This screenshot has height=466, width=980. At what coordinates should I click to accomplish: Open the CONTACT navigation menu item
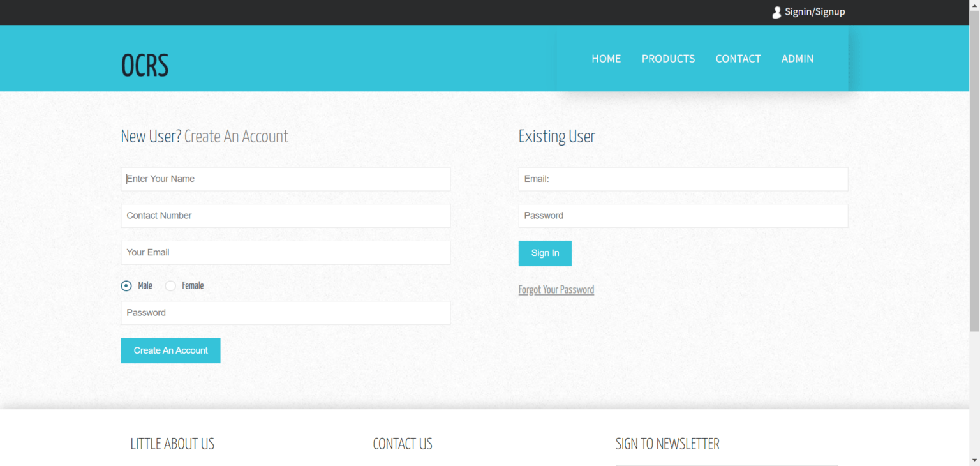pyautogui.click(x=738, y=58)
